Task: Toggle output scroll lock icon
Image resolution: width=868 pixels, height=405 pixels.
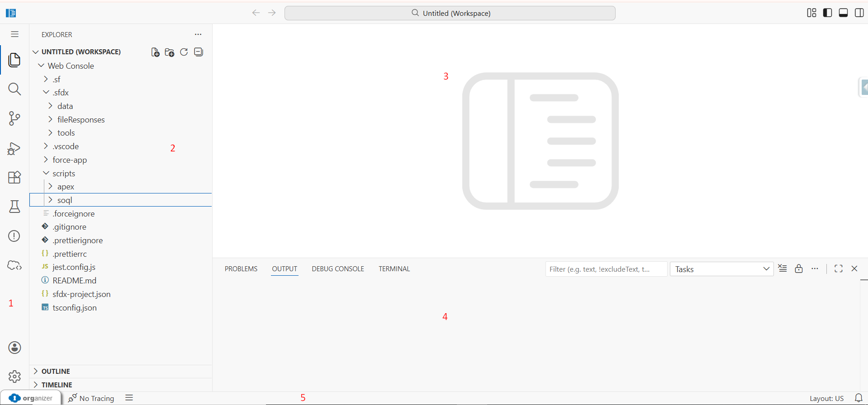Action: [x=799, y=268]
